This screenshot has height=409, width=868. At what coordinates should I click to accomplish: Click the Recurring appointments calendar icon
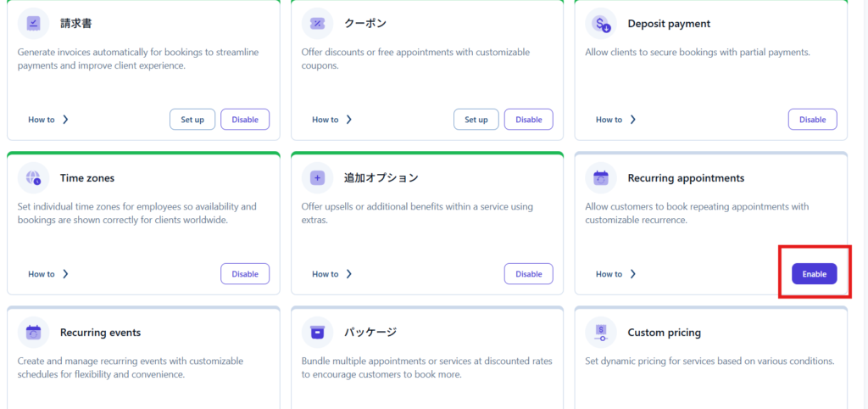tap(601, 178)
